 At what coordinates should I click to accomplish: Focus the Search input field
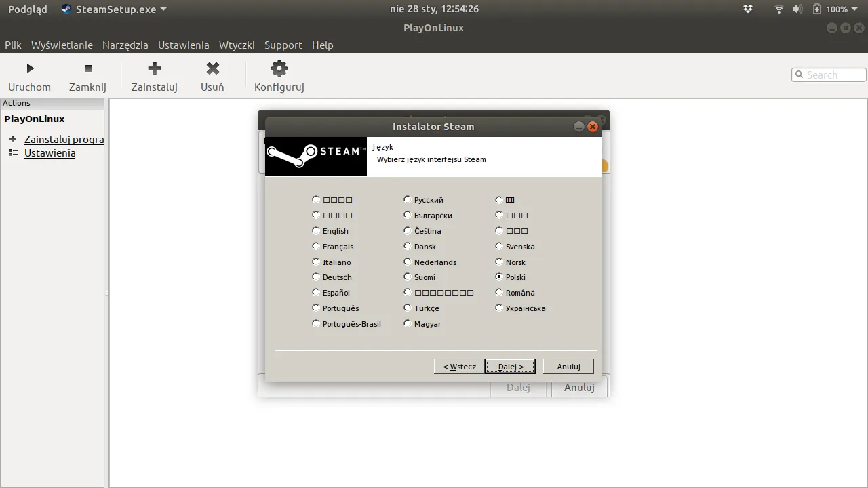tap(829, 75)
